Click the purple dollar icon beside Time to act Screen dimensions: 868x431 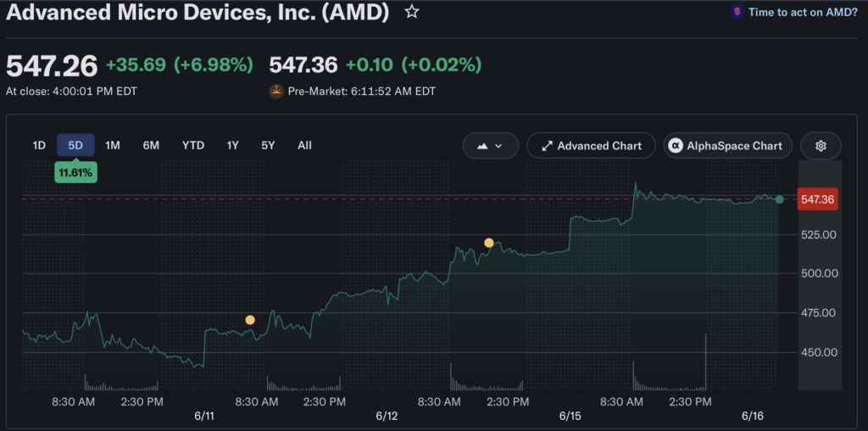[x=737, y=12]
